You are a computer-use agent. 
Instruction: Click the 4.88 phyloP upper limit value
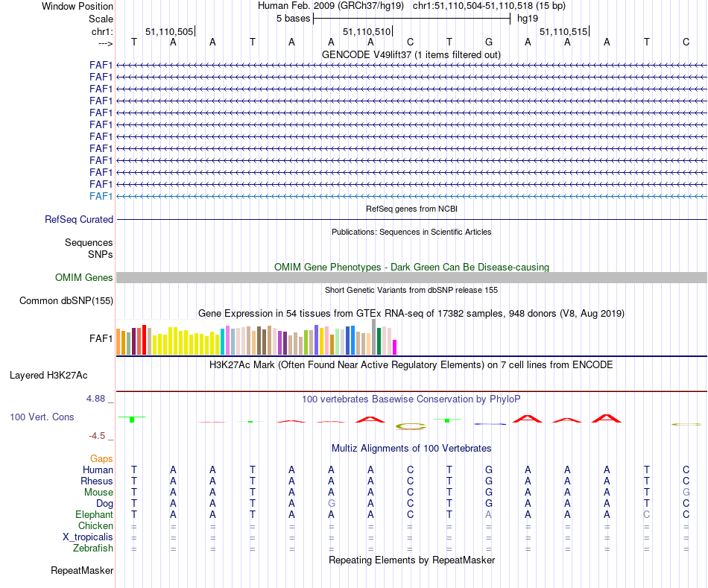(95, 399)
